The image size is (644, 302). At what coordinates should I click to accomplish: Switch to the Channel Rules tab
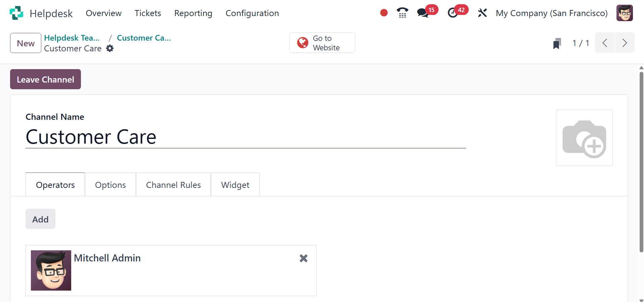tap(173, 185)
